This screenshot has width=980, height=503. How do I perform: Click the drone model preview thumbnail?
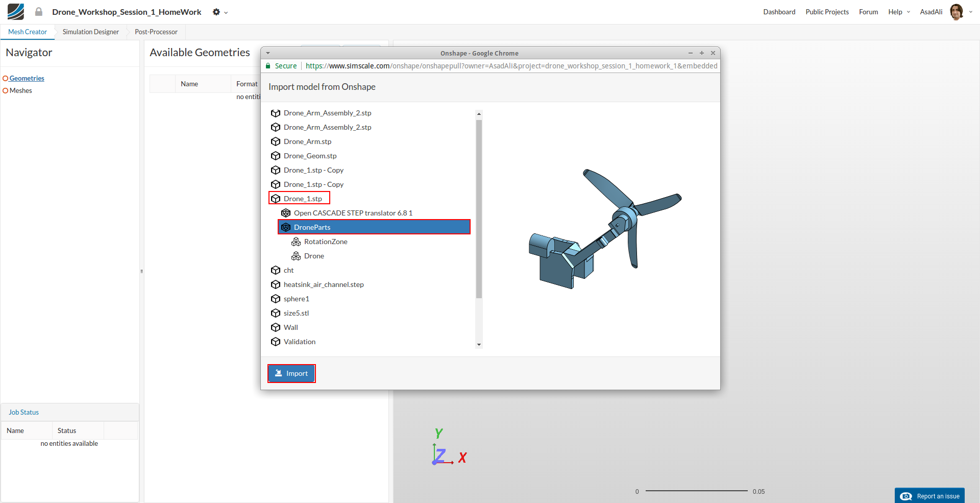(x=605, y=229)
